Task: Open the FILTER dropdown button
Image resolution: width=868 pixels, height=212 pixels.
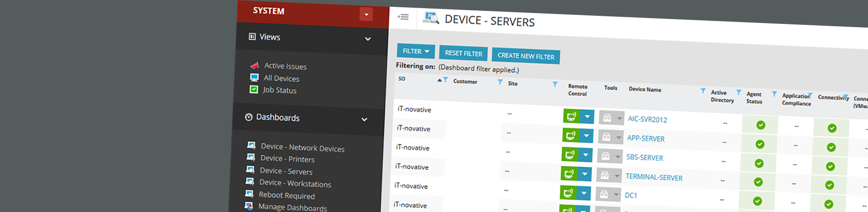Action: point(415,51)
